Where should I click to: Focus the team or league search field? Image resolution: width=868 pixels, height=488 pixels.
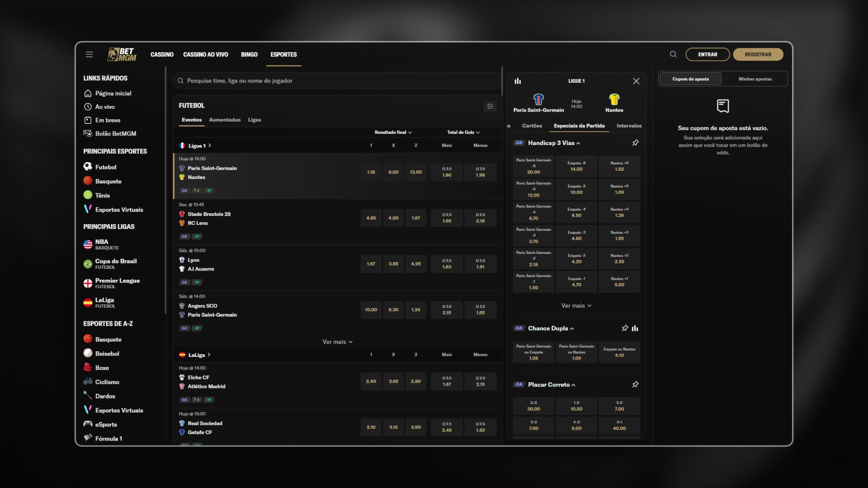click(x=337, y=81)
